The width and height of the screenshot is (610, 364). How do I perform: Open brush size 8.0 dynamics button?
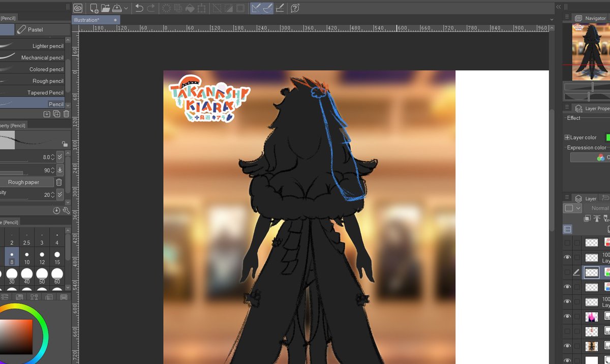tap(60, 157)
